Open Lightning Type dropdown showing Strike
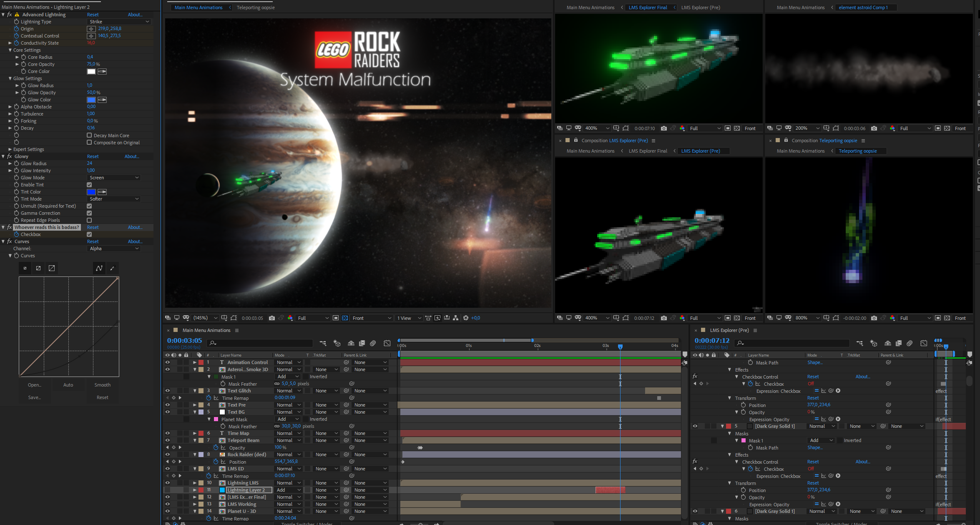This screenshot has height=525, width=980. pyautogui.click(x=119, y=22)
